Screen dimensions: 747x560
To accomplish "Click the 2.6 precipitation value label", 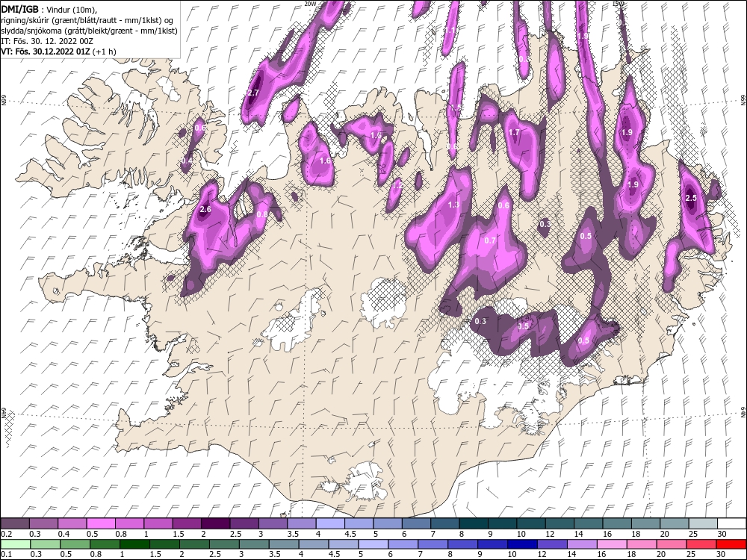I will [x=205, y=209].
